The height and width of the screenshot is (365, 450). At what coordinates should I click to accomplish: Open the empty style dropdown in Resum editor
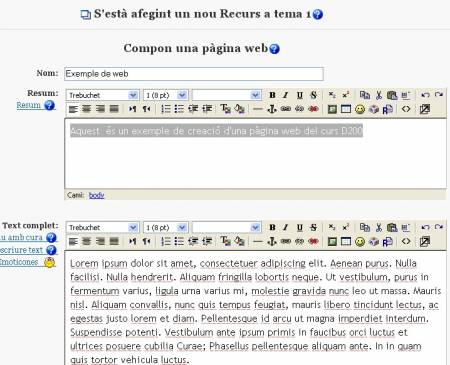point(226,95)
